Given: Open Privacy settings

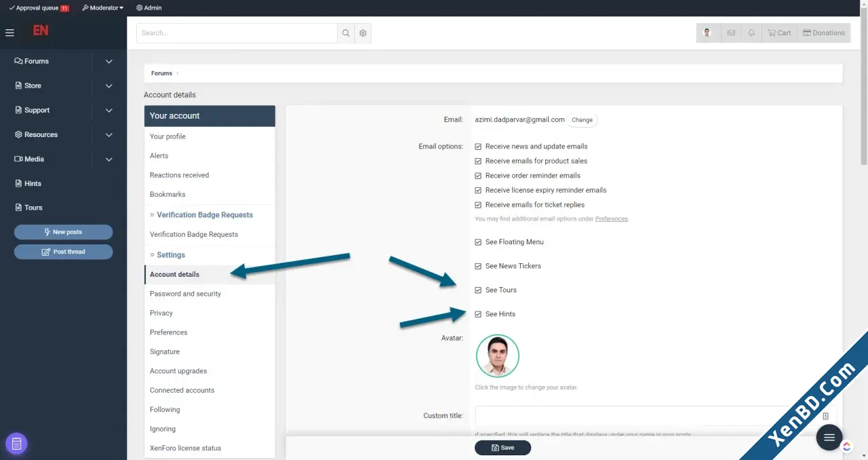Looking at the screenshot, I should click(x=210, y=313).
